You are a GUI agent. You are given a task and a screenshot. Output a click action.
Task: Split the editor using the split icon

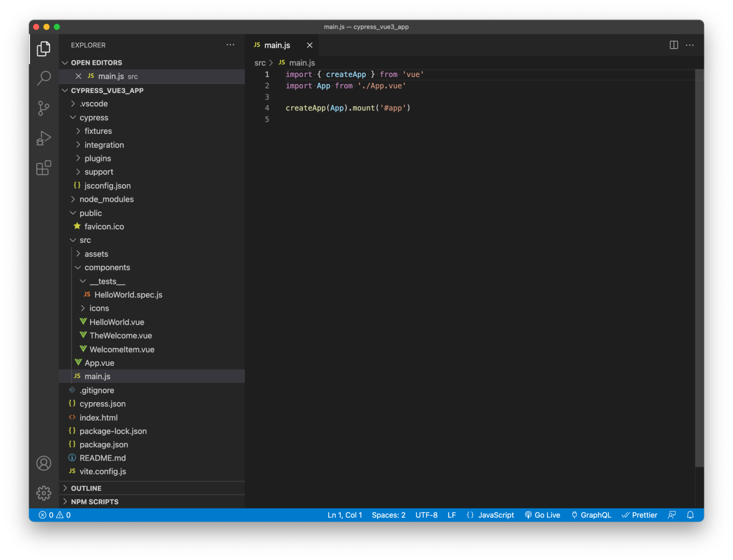673,45
